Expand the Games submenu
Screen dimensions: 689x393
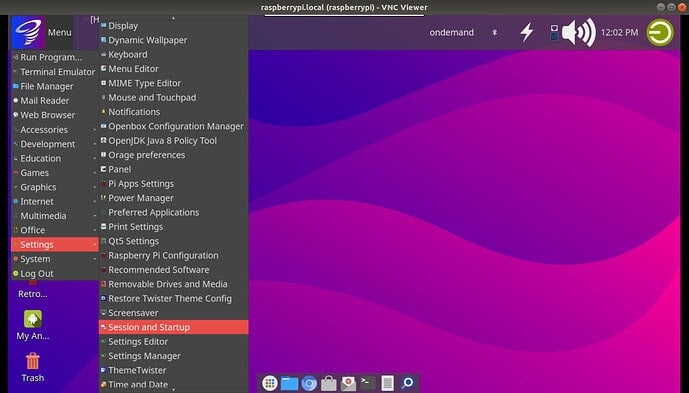[x=54, y=173]
